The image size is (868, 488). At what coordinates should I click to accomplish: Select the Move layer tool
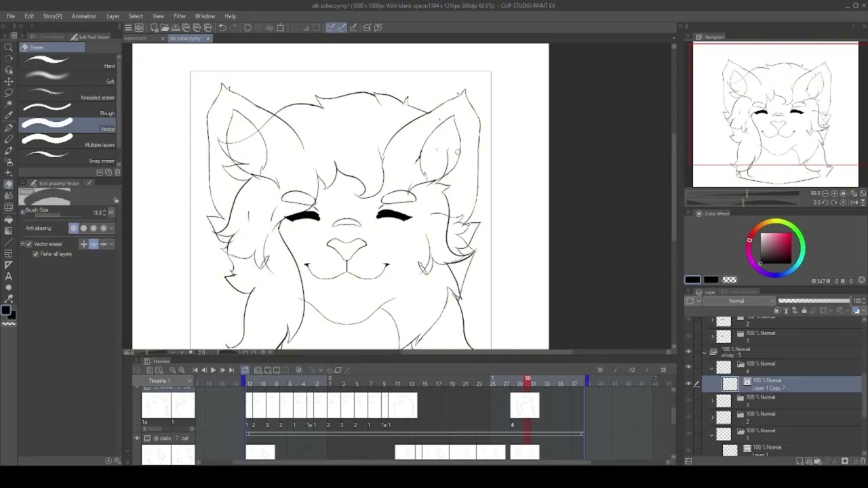tap(9, 81)
